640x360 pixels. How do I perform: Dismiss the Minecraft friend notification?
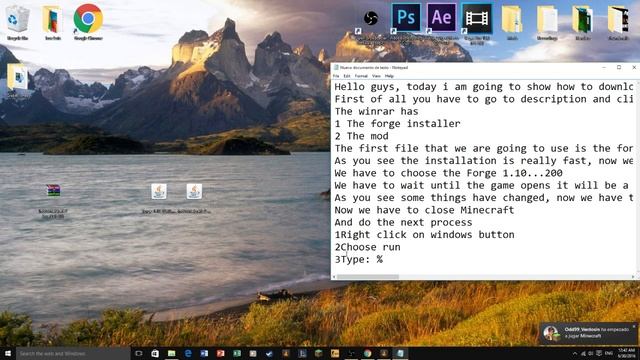tap(634, 327)
